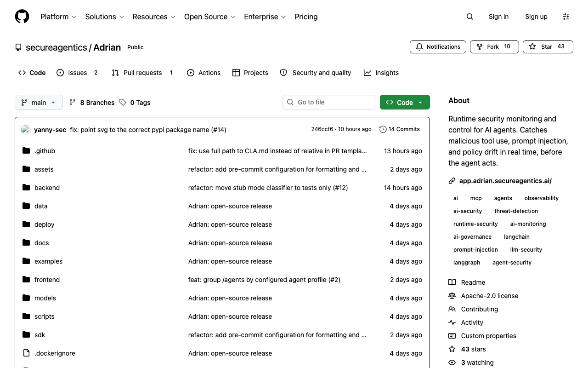View the 0 Tags link
Screen dimensions: 588x368
point(135,103)
